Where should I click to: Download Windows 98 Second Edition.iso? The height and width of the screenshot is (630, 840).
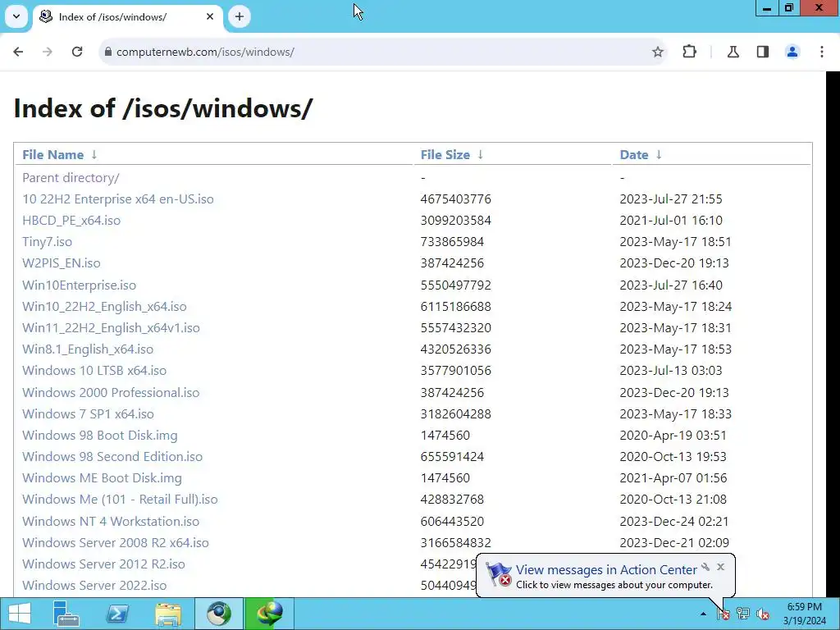pos(112,457)
